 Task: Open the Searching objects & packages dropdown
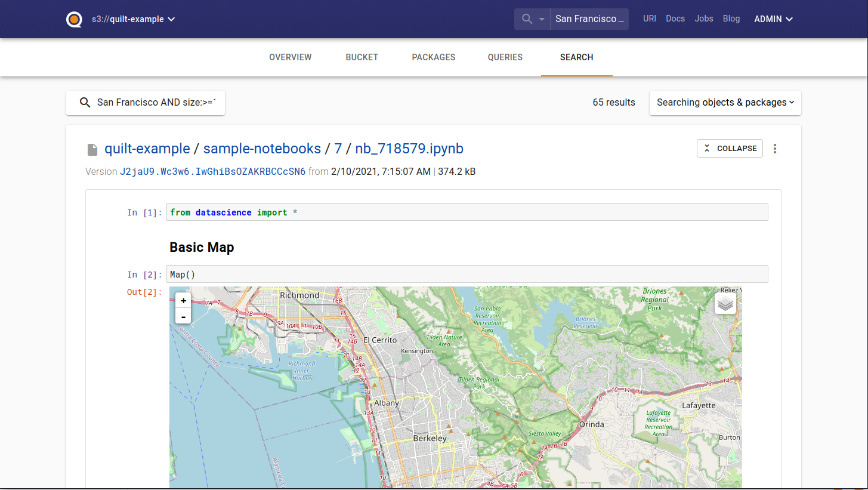click(x=725, y=103)
